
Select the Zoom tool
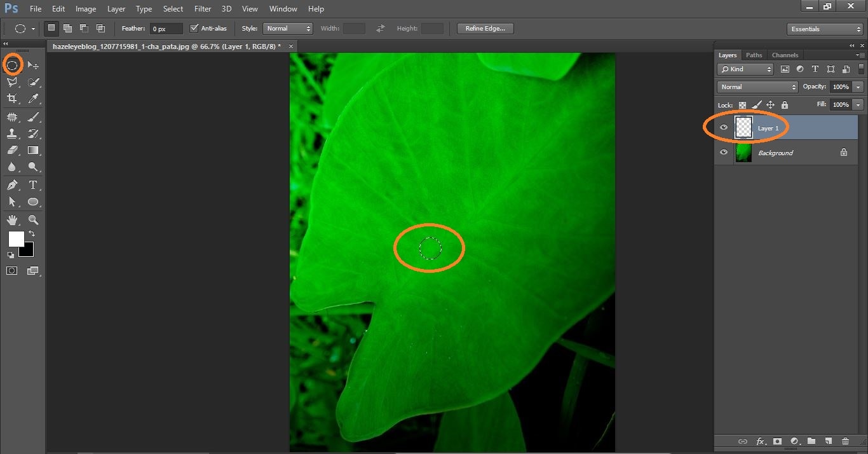pyautogui.click(x=33, y=219)
